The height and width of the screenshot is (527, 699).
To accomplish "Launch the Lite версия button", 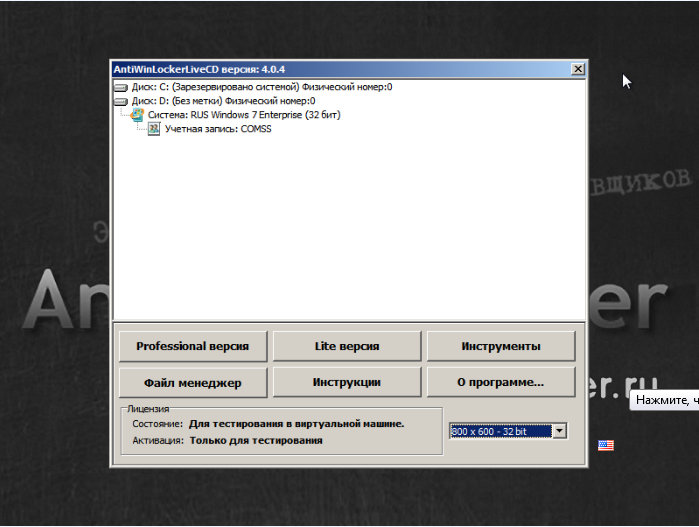I will click(x=347, y=346).
